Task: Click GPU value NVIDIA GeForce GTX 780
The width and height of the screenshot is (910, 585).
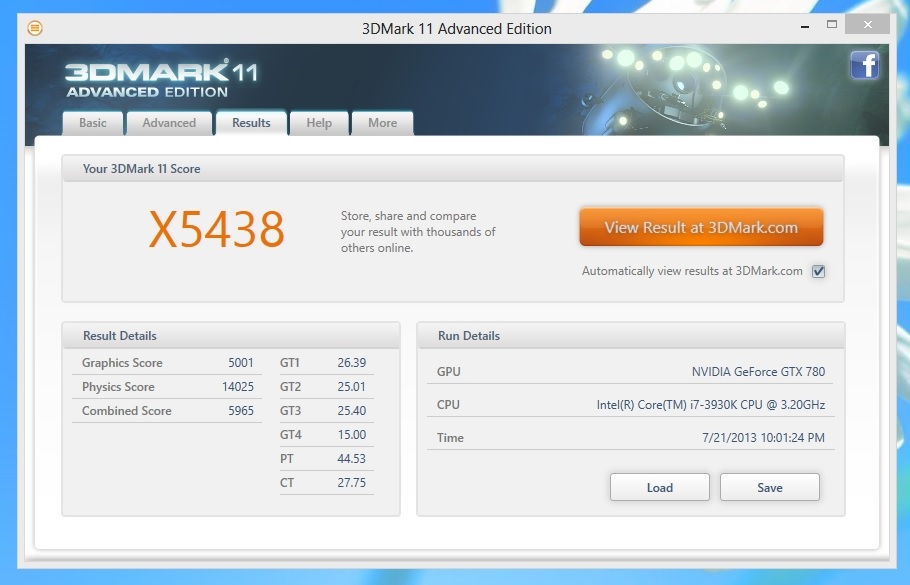Action: (758, 371)
